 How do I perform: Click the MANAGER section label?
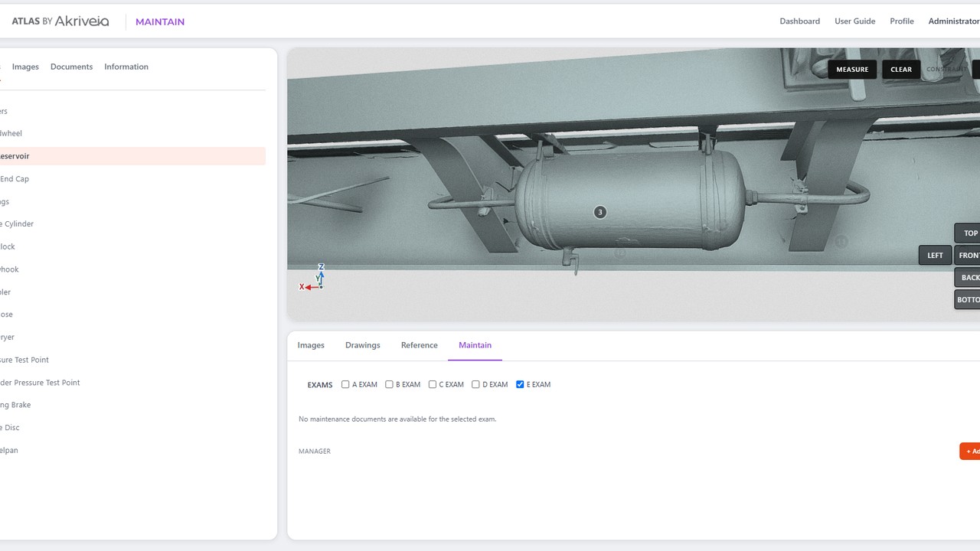pyautogui.click(x=315, y=452)
